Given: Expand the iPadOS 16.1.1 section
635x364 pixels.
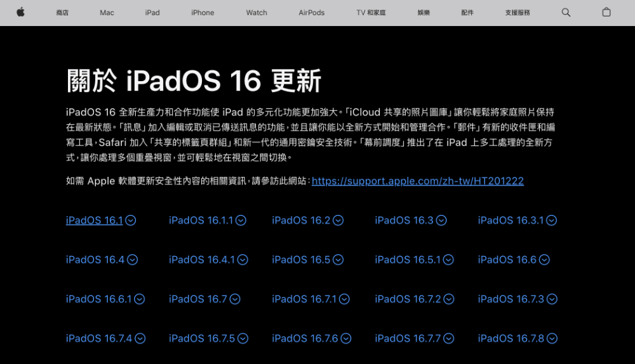Looking at the screenshot, I should click(x=208, y=220).
